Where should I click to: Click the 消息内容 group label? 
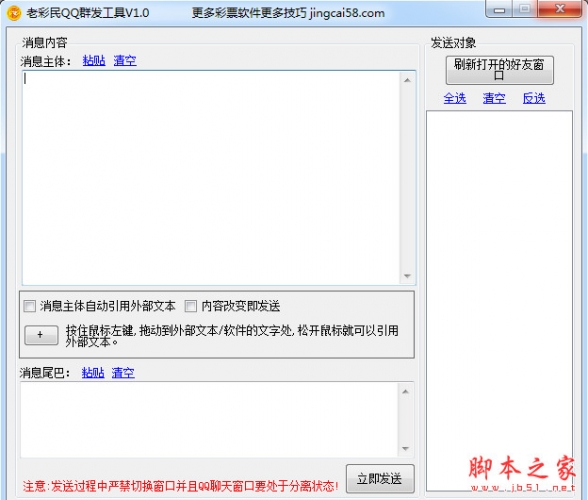pyautogui.click(x=44, y=43)
